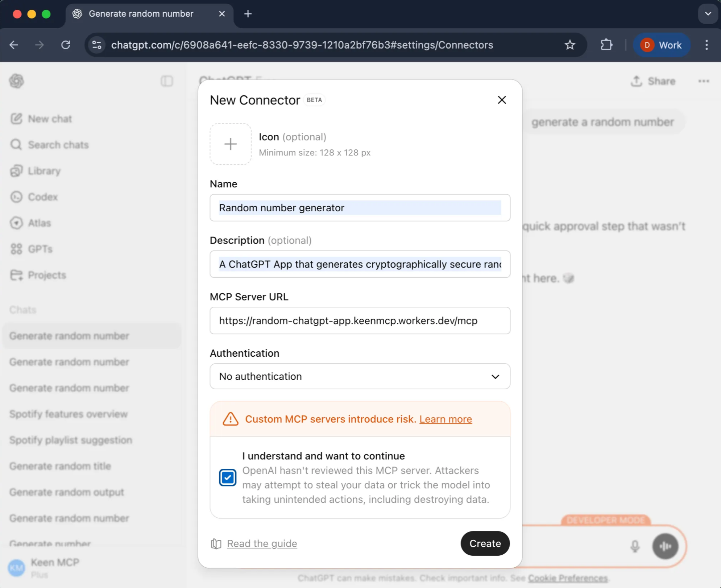Click into the Name text field

coord(360,208)
